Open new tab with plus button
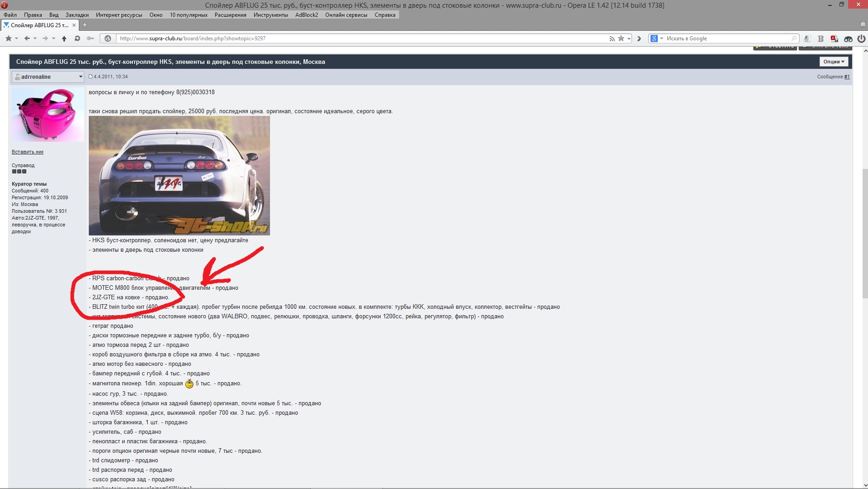 coord(85,25)
